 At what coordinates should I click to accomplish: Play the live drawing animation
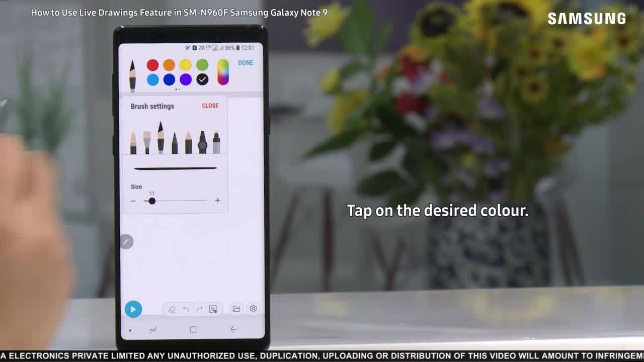[133, 309]
